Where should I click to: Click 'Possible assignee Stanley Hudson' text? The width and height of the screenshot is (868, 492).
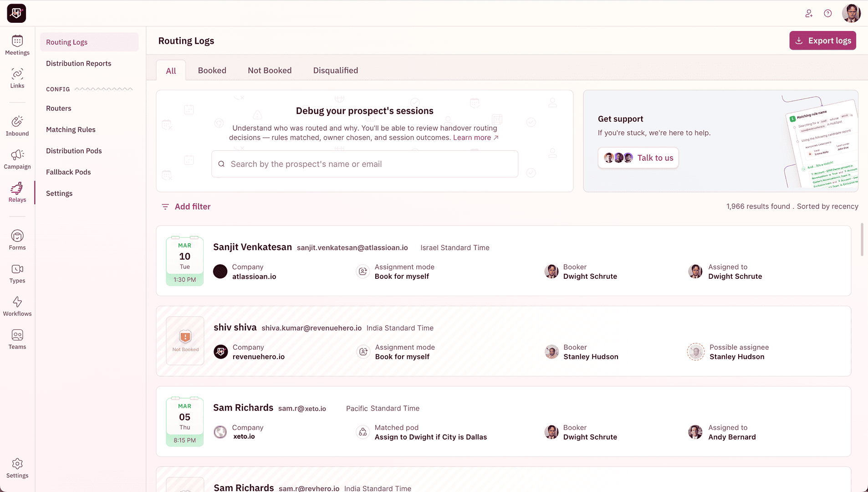(739, 352)
